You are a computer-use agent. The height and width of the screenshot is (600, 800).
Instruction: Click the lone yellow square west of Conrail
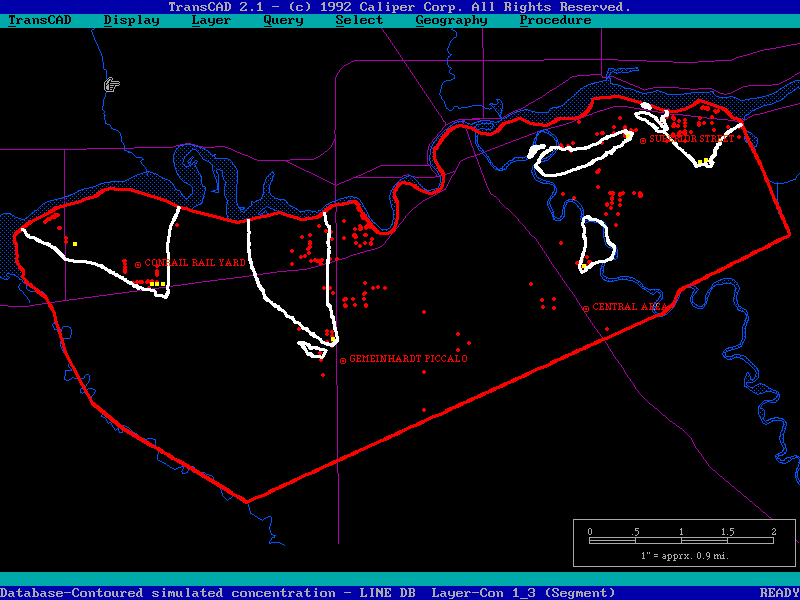pyautogui.click(x=75, y=244)
